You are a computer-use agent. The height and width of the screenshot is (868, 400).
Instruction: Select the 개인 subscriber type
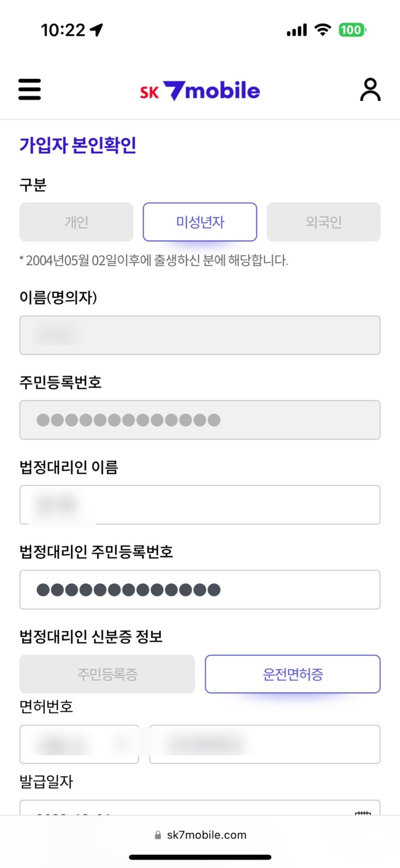tap(77, 222)
